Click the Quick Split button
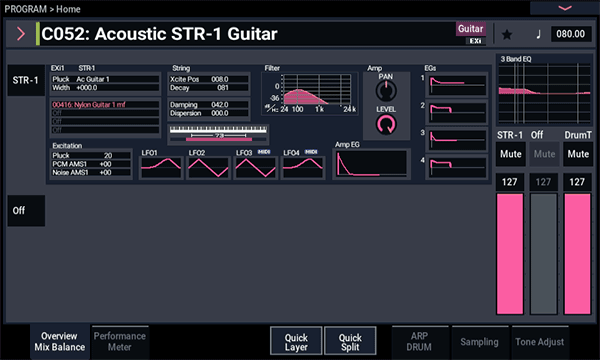The height and width of the screenshot is (360, 600). [x=350, y=342]
